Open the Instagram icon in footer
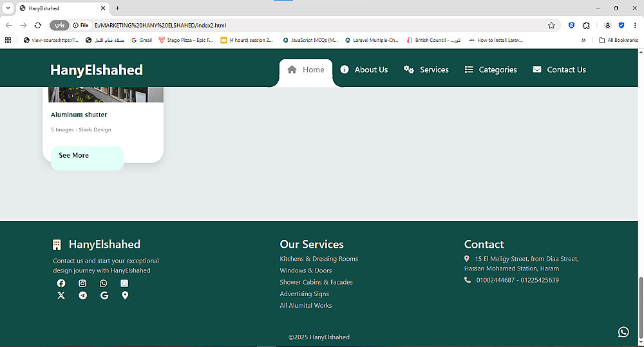Screen dimensions: 644x347 pyautogui.click(x=82, y=283)
